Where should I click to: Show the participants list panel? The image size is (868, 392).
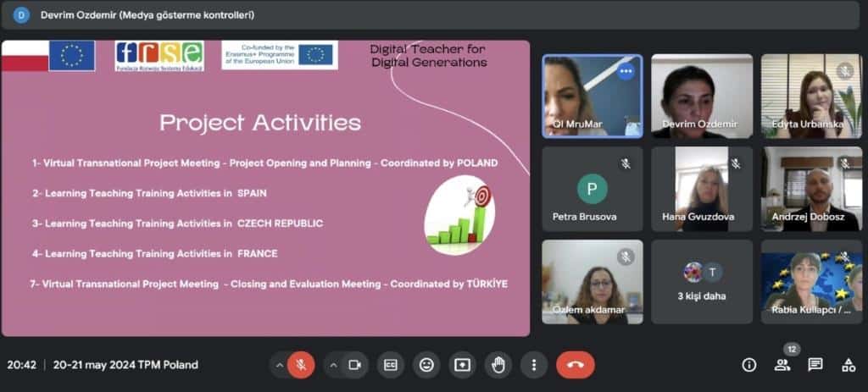pos(782,365)
